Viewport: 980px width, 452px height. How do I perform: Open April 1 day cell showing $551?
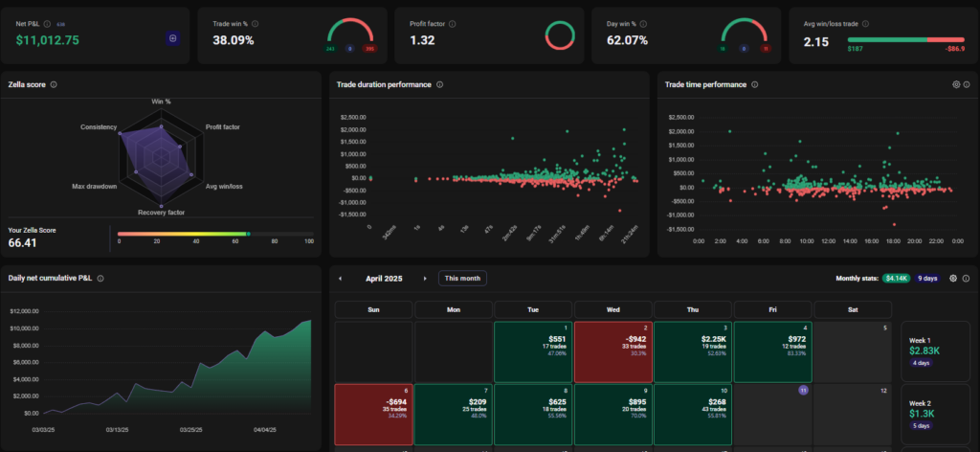533,352
